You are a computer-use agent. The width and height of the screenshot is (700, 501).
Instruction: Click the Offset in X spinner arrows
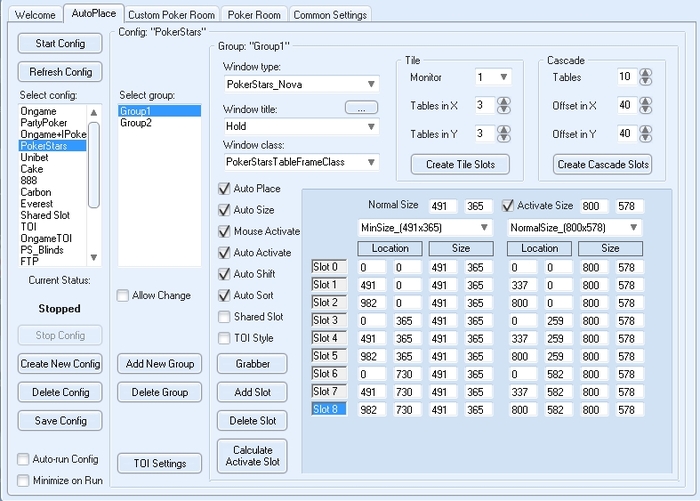[646, 105]
